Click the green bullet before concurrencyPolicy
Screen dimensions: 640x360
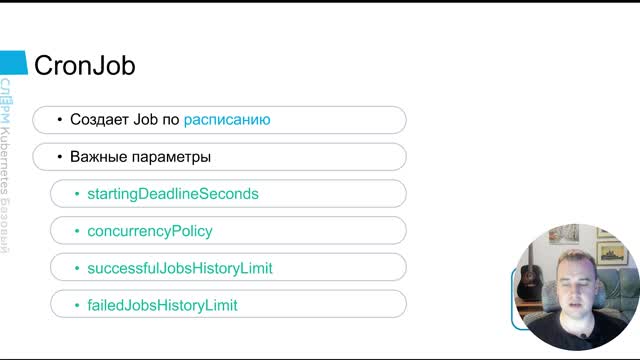(77, 231)
